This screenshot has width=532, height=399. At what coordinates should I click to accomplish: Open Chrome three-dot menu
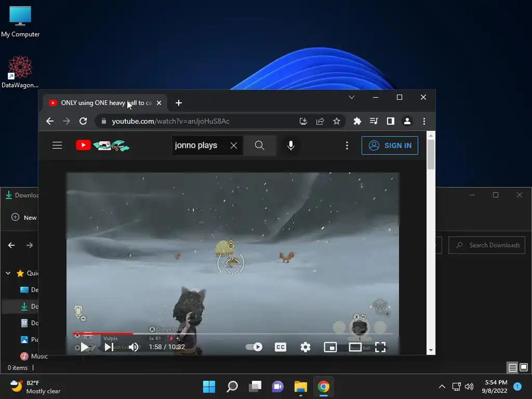424,121
